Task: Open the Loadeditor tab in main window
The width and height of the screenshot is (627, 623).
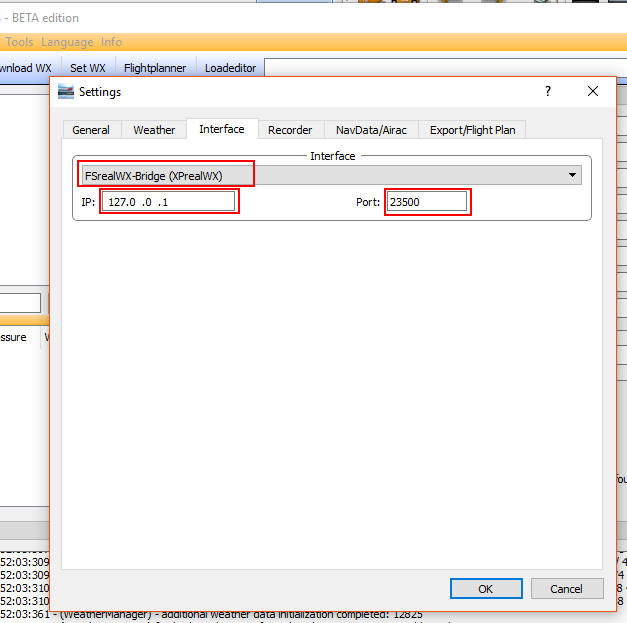Action: click(x=230, y=68)
